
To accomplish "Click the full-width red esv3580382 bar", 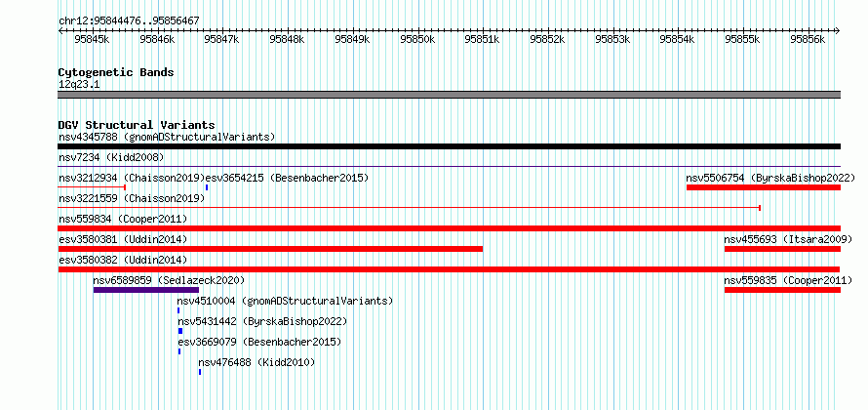I will [x=449, y=269].
